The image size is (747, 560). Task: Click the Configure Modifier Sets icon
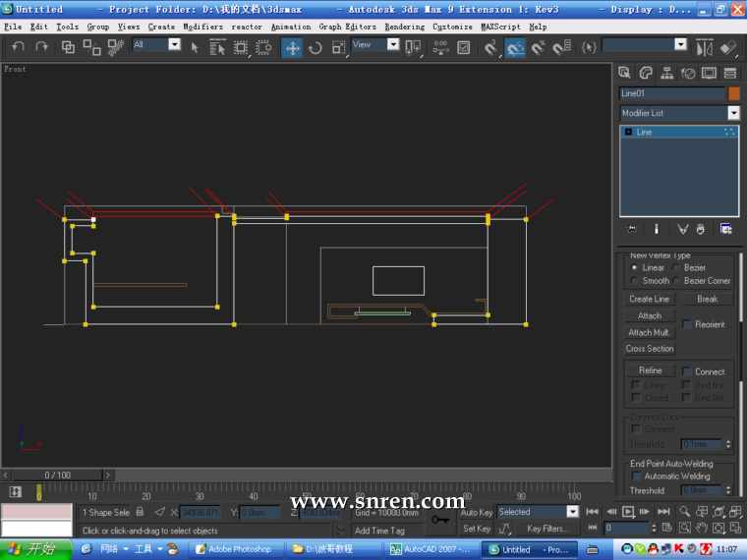point(725,230)
